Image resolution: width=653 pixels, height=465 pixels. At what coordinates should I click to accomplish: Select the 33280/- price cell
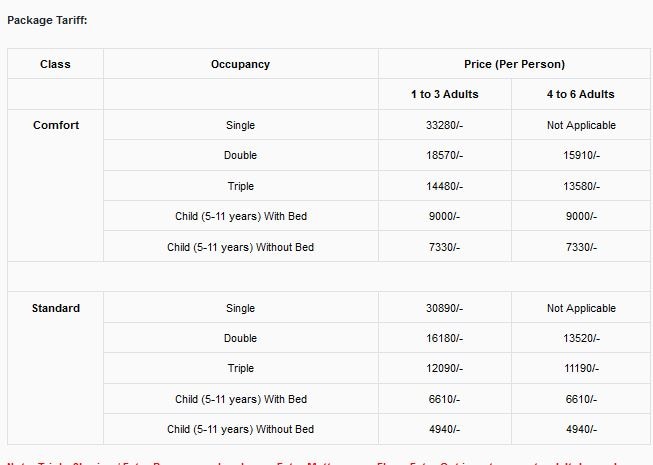443,125
